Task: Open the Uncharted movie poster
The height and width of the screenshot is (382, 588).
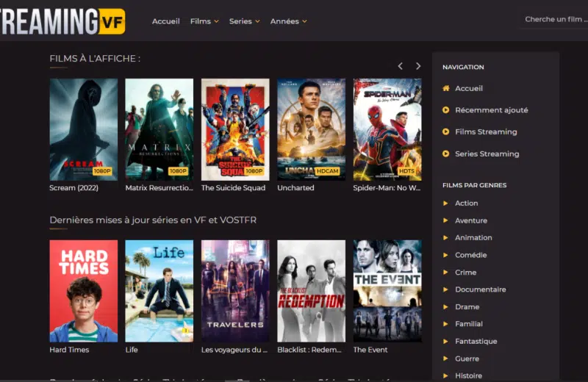Action: click(x=311, y=129)
